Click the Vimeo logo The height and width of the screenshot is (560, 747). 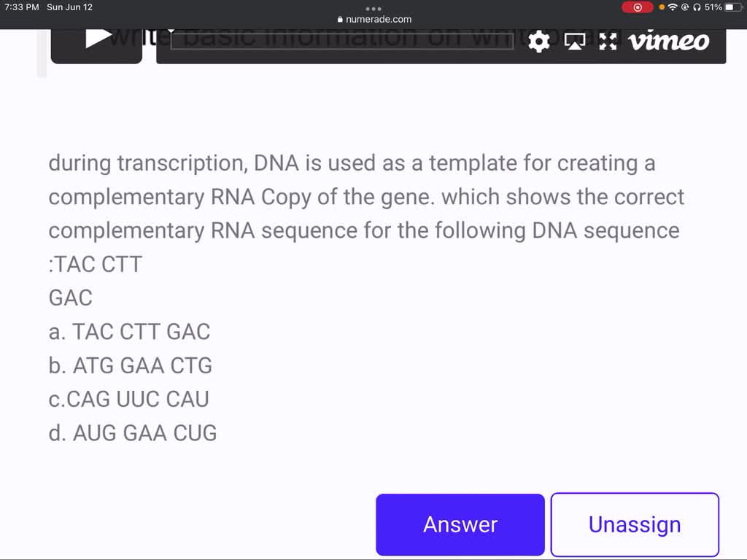669,42
